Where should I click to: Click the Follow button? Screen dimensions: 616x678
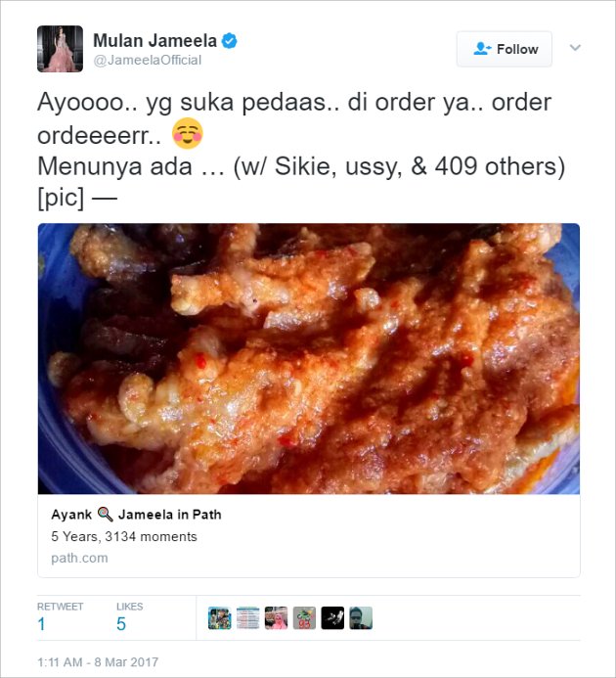[504, 49]
